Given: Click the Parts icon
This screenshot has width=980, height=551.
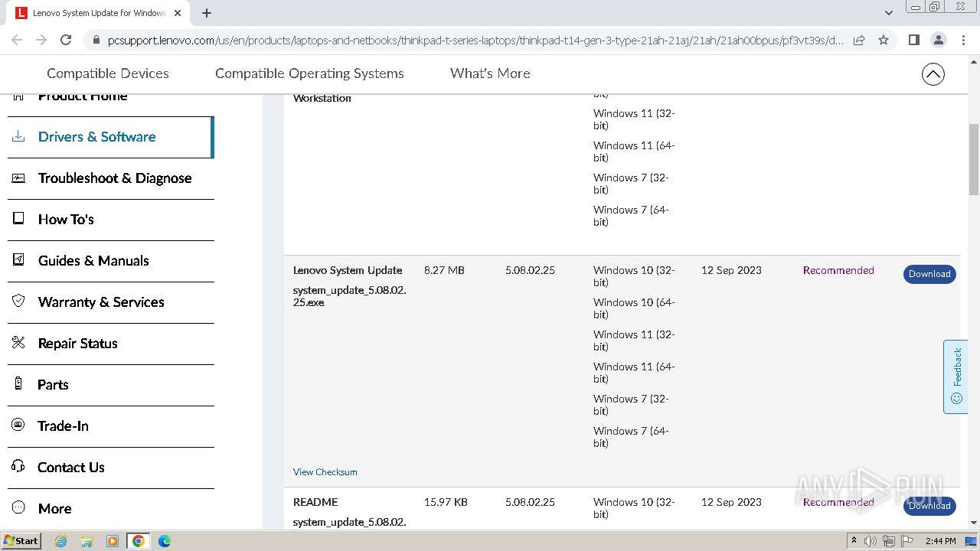Looking at the screenshot, I should click(18, 383).
